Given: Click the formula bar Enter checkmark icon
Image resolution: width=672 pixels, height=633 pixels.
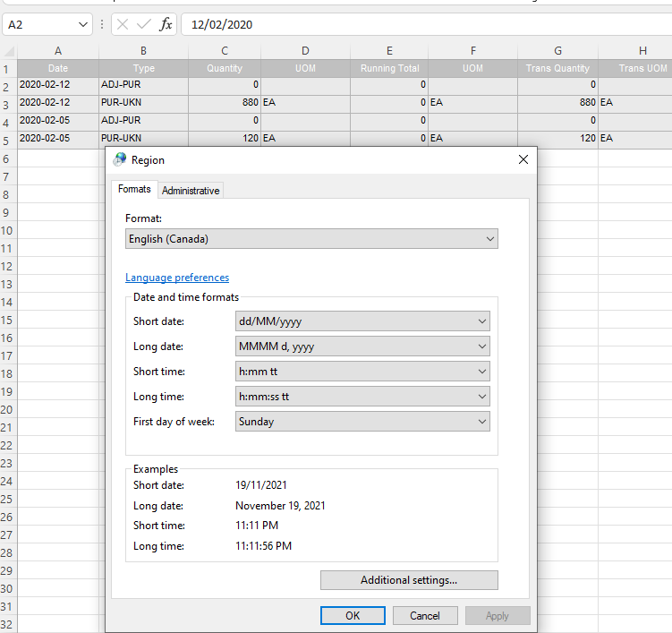Looking at the screenshot, I should pyautogui.click(x=143, y=24).
